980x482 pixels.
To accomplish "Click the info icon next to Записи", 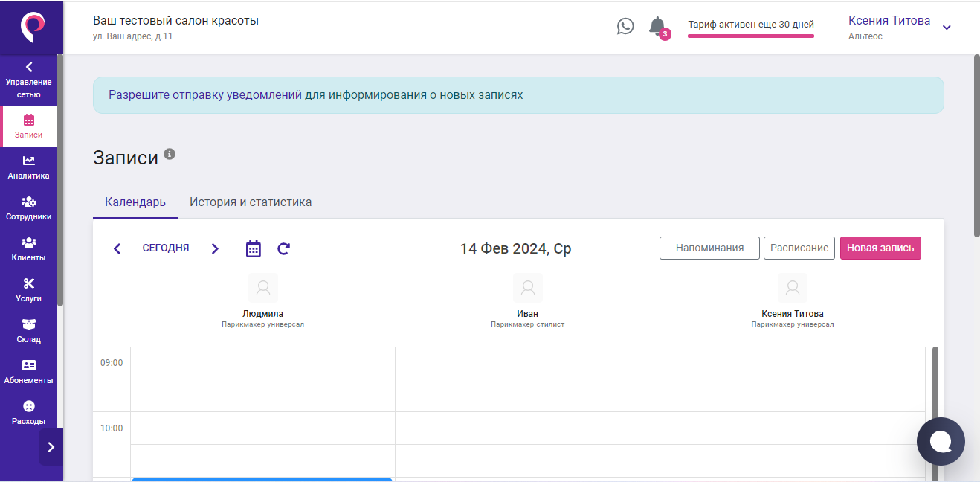I will pos(170,152).
